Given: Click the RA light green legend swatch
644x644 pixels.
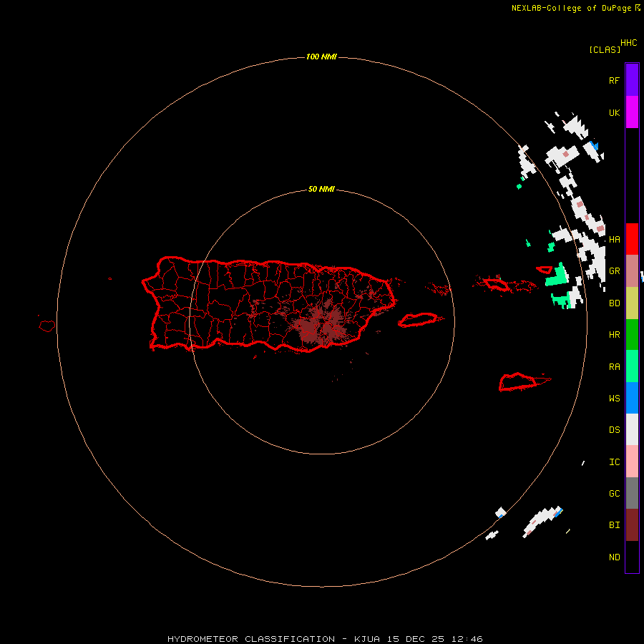Looking at the screenshot, I should [632, 366].
